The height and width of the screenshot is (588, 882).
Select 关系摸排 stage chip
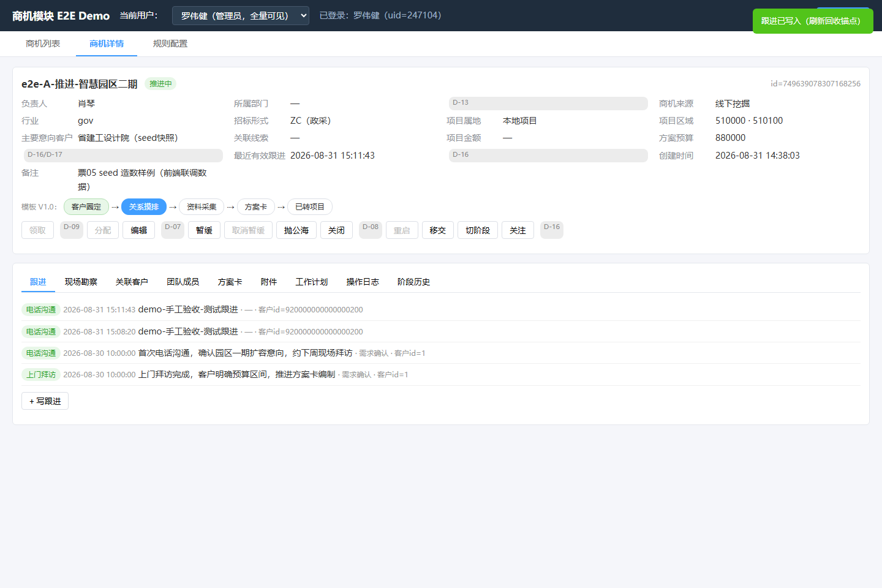click(144, 207)
